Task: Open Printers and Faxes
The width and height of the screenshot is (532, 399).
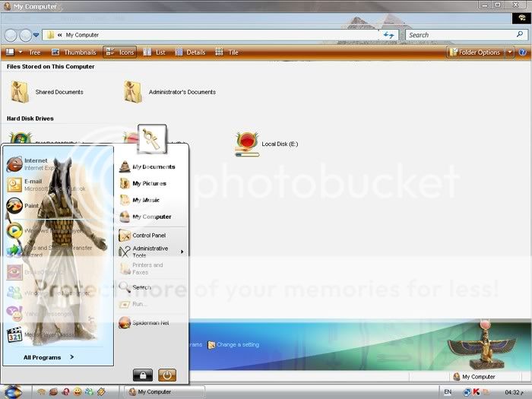Action: pyautogui.click(x=141, y=268)
